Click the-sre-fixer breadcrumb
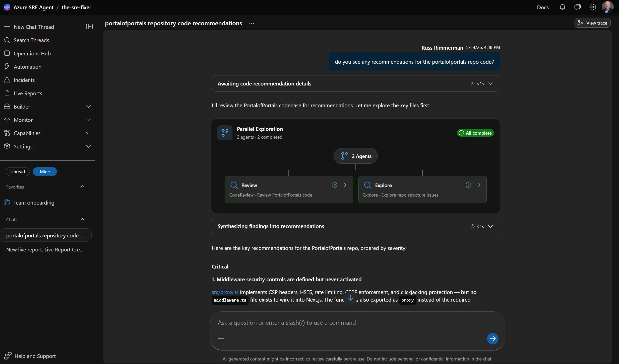619x364 pixels. (x=76, y=7)
